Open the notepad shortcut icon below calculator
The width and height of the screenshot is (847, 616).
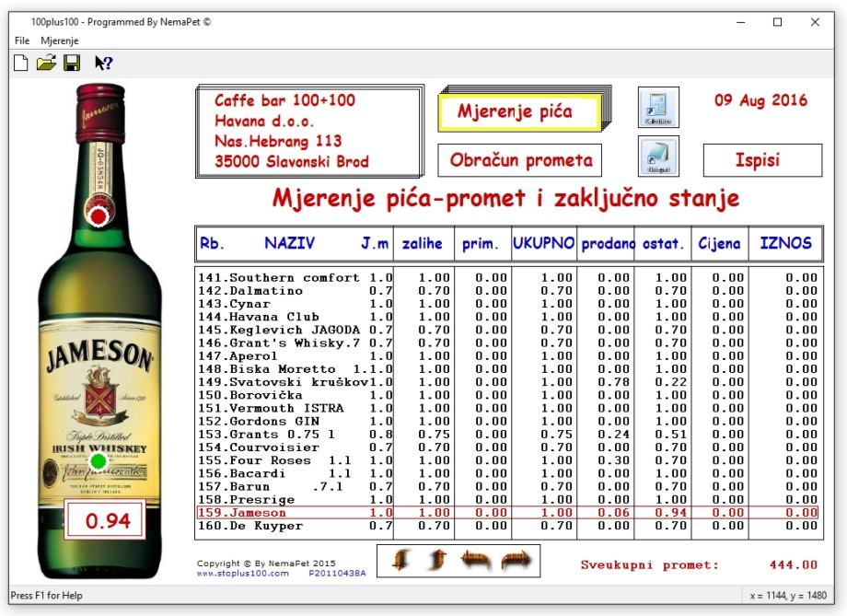click(x=658, y=157)
